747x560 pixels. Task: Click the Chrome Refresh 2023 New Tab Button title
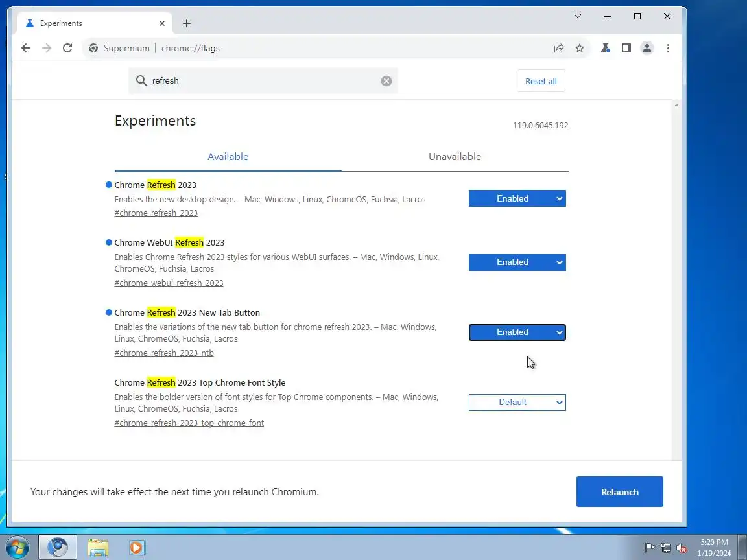pyautogui.click(x=187, y=312)
